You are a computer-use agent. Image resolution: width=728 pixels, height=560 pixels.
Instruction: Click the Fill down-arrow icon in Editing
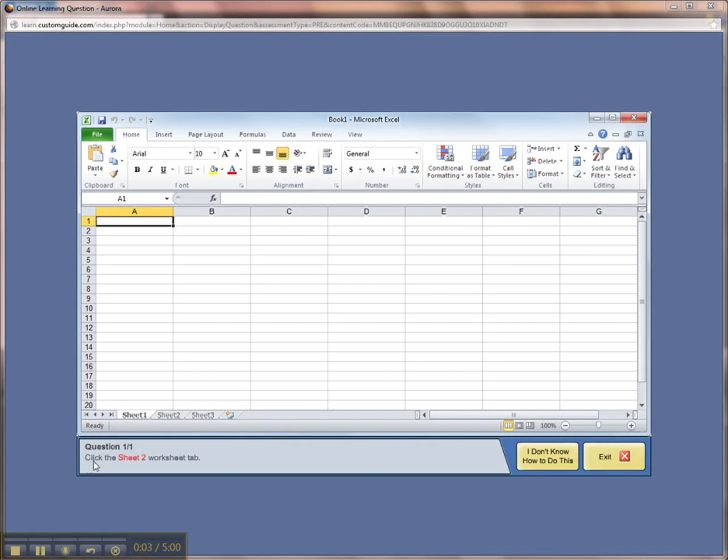pos(577,161)
